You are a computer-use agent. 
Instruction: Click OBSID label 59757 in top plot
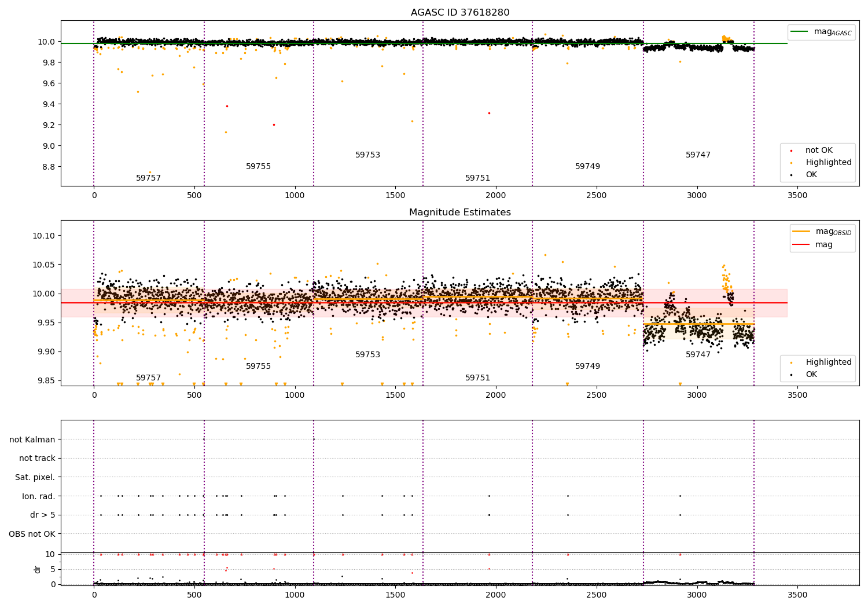click(149, 178)
